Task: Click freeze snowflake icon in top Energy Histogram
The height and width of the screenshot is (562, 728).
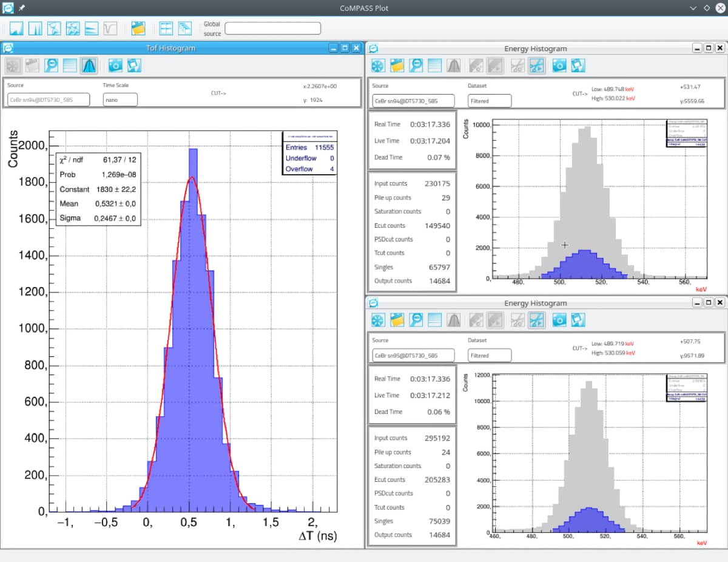Action: (378, 65)
